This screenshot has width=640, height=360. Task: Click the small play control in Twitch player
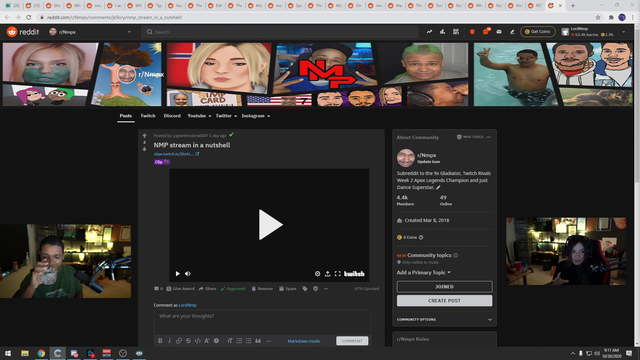click(178, 273)
